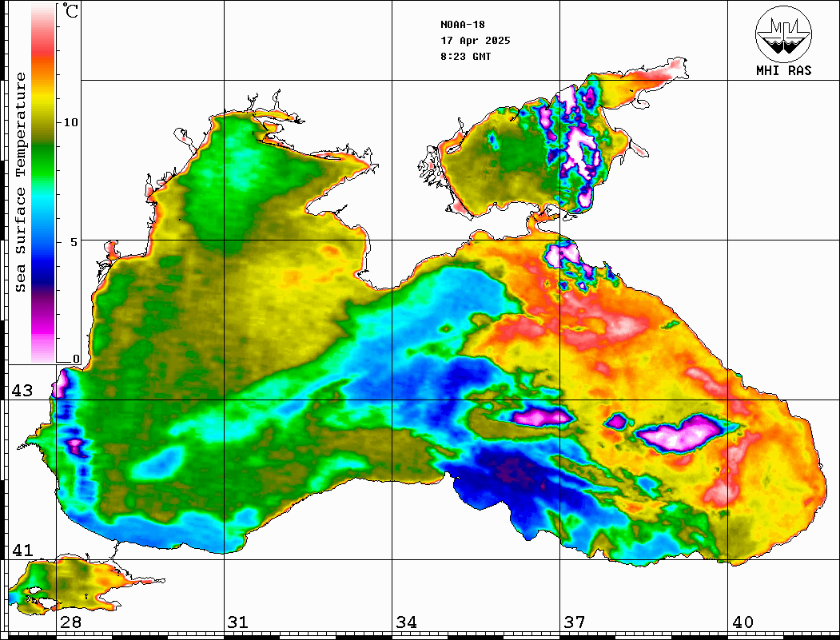Click the "MHI RAS" caption text

pyautogui.click(x=783, y=70)
